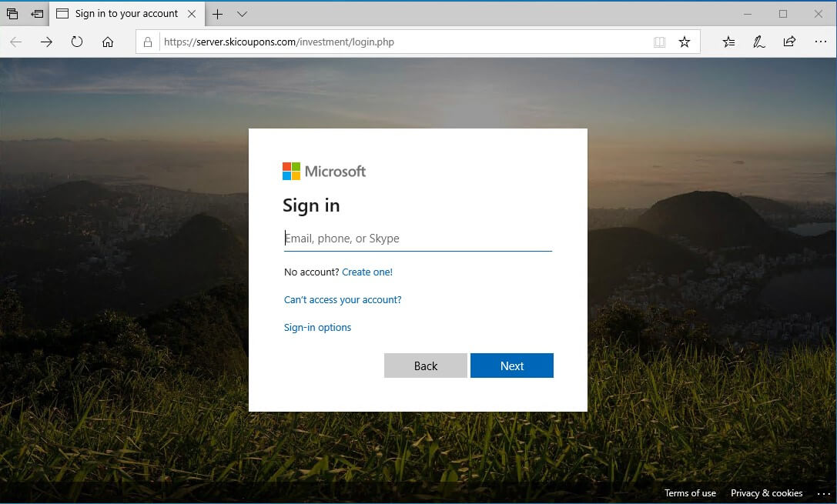The height and width of the screenshot is (504, 837).
Task: Refresh the page
Action: coord(77,42)
